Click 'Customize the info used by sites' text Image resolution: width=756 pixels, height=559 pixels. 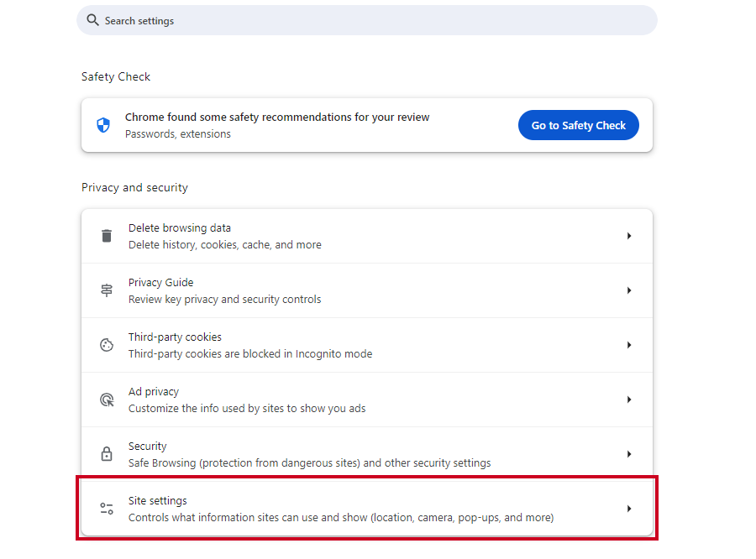pyautogui.click(x=247, y=408)
